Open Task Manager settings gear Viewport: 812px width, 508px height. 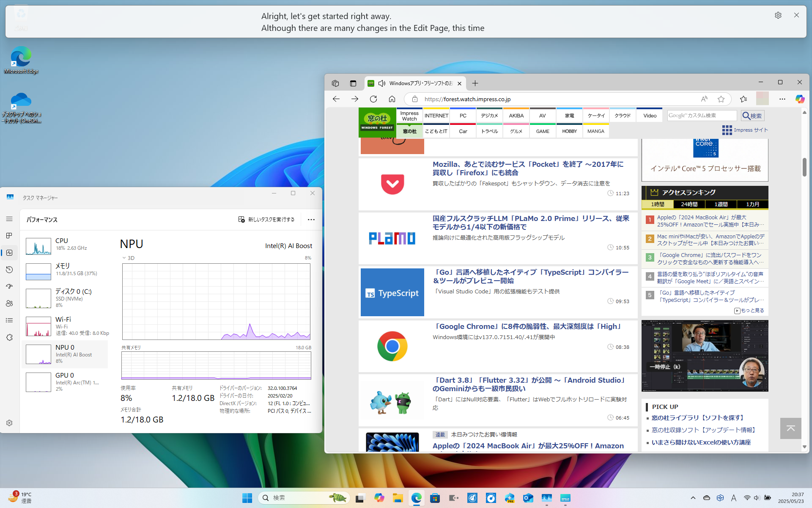pos(9,423)
